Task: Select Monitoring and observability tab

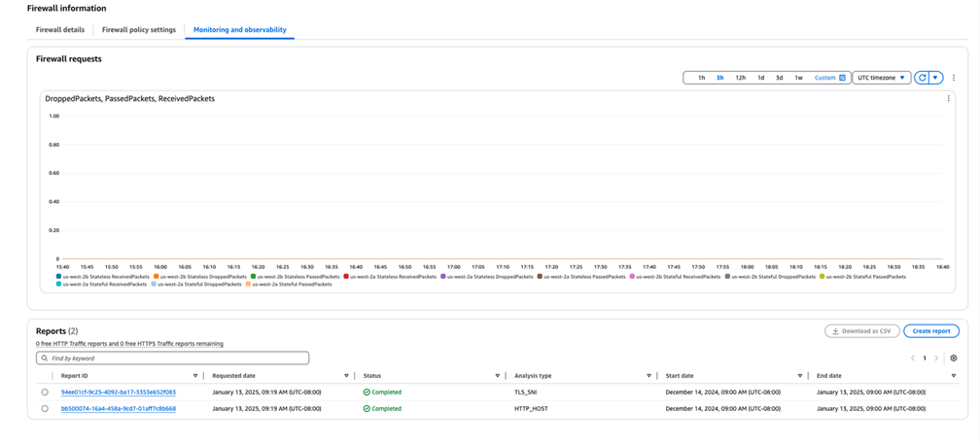Action: point(240,30)
